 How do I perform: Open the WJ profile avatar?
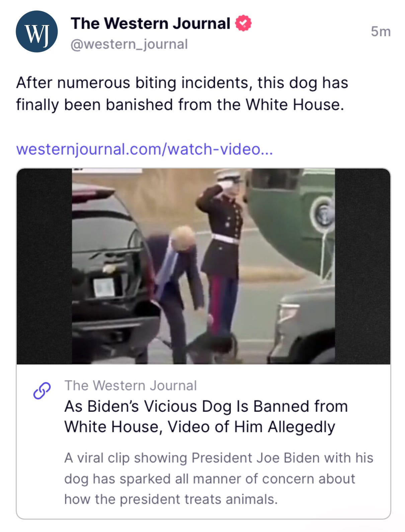[37, 32]
